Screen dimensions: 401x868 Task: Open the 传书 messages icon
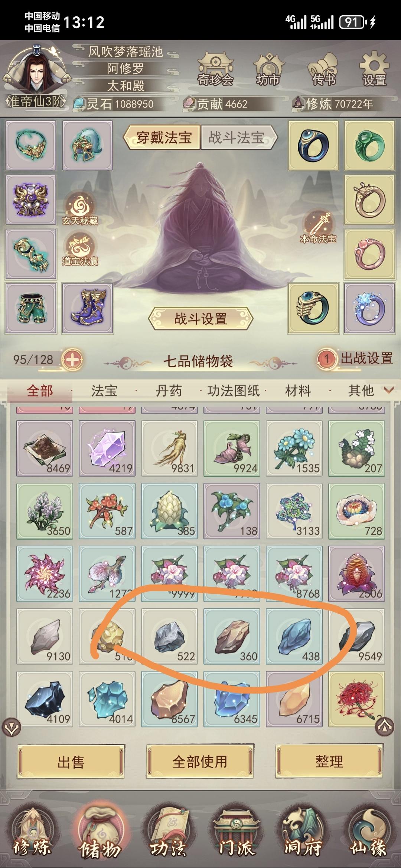point(323,70)
